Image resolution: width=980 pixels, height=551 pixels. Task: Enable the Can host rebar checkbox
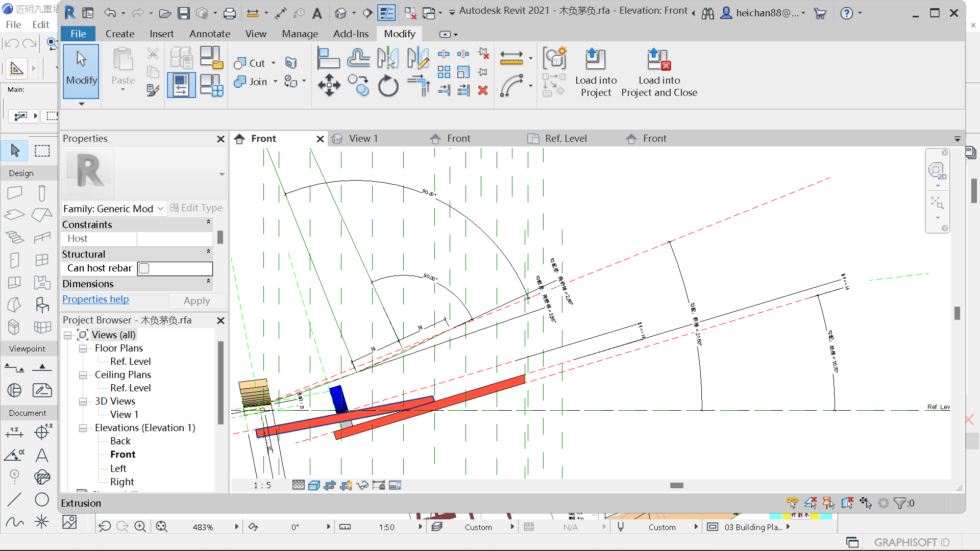144,268
